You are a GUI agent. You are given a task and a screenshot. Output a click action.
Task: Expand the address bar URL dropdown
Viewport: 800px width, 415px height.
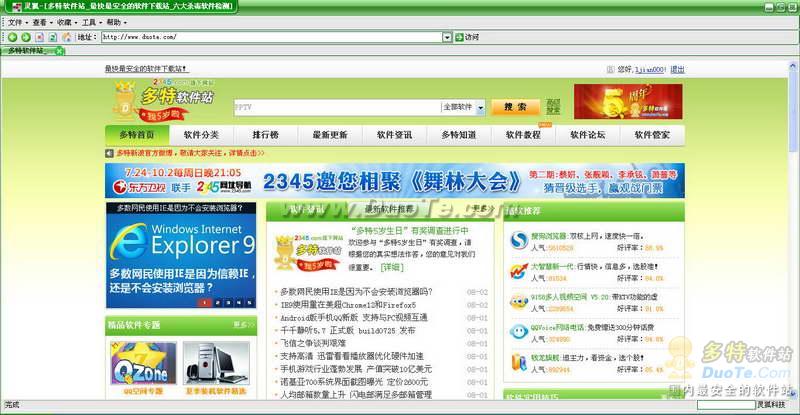click(446, 37)
